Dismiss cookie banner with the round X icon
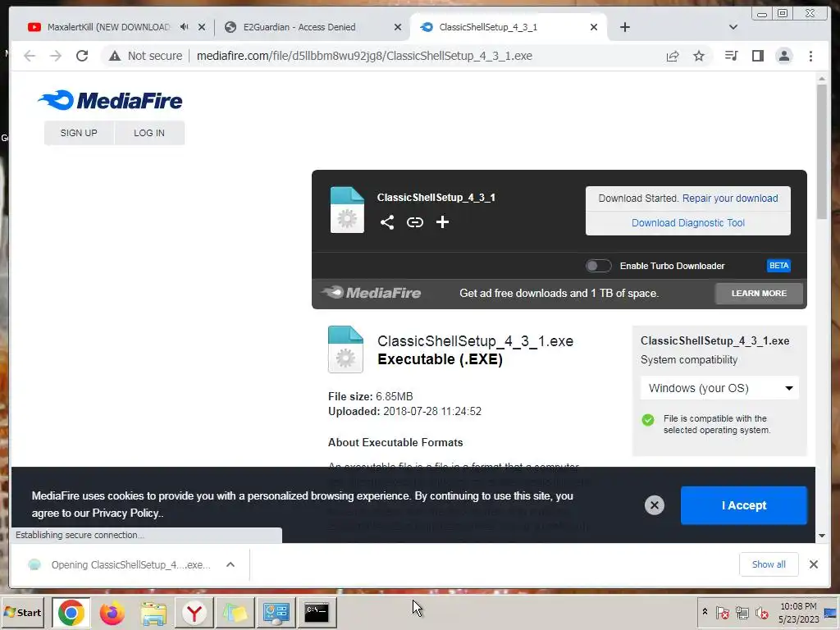Screen dimensions: 840x630 point(654,505)
